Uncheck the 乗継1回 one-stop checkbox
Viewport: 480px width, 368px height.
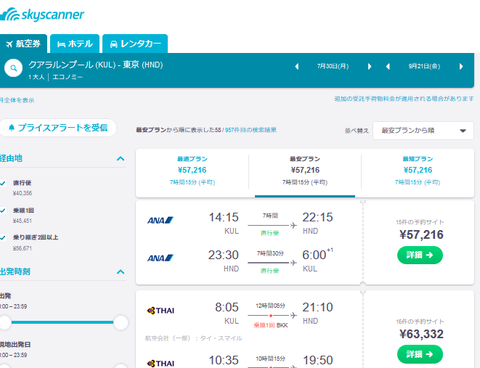[x=3, y=210]
